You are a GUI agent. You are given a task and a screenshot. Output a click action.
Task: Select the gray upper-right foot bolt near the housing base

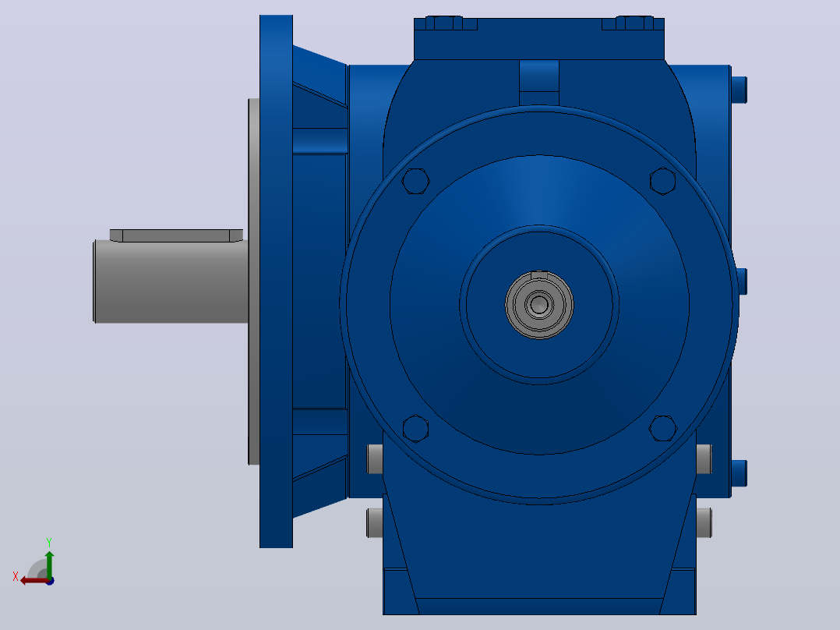click(704, 459)
